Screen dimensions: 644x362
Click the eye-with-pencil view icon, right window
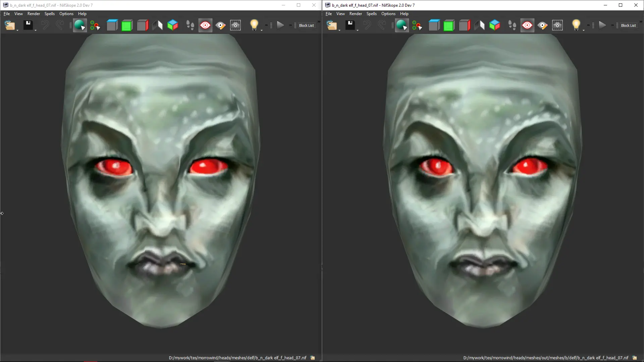pyautogui.click(x=542, y=25)
